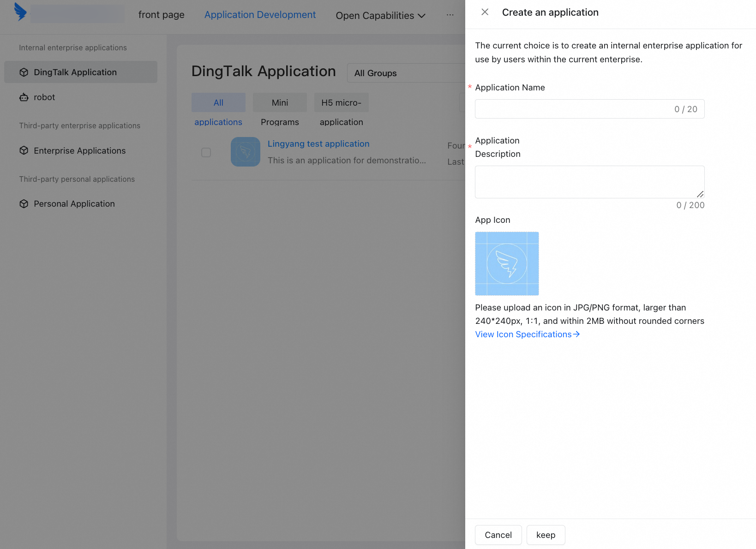The height and width of the screenshot is (549, 756).
Task: Click the robot icon in sidebar
Action: pos(24,97)
